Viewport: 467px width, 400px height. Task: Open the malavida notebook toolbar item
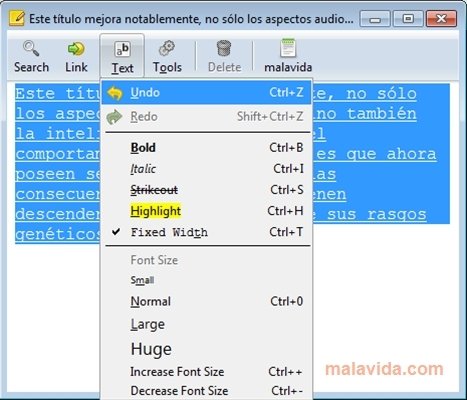tap(288, 56)
